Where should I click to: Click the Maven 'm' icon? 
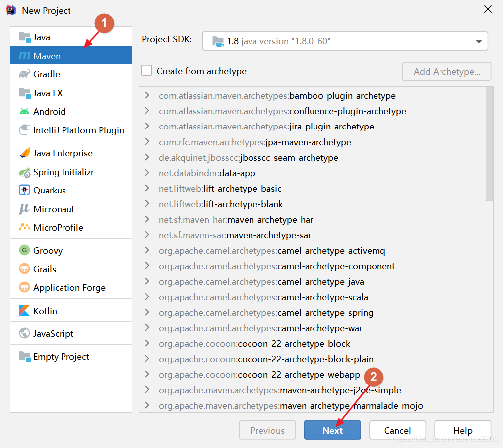25,56
